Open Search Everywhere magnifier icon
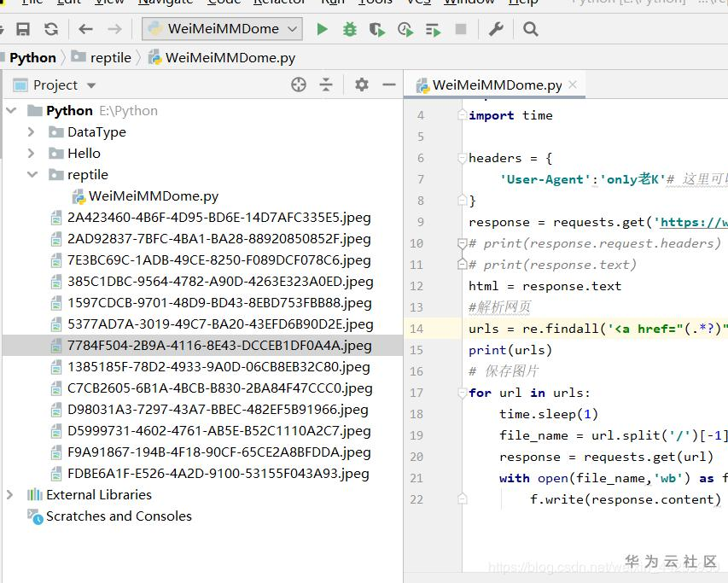728x583 pixels. coord(530,29)
